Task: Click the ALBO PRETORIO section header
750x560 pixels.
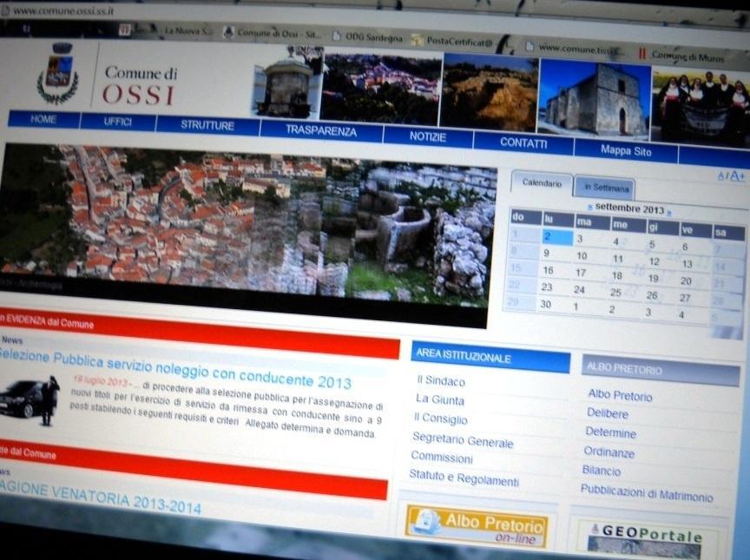Action: click(661, 370)
